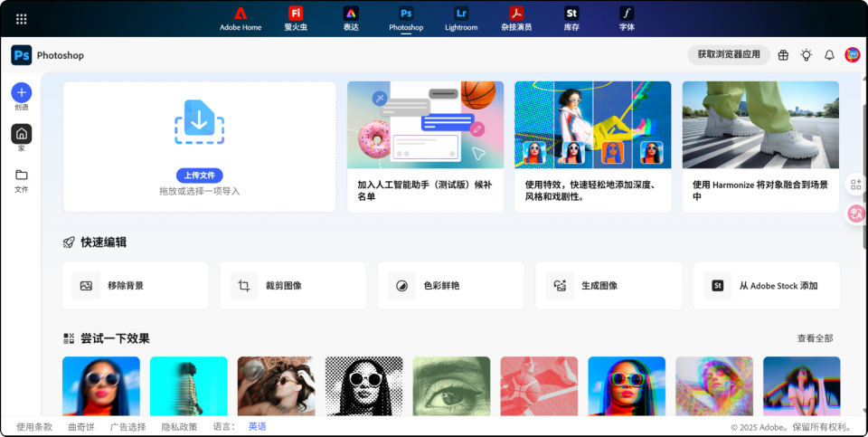Open 广告选择 footer link
Screen dimensions: 868x437
click(127, 426)
